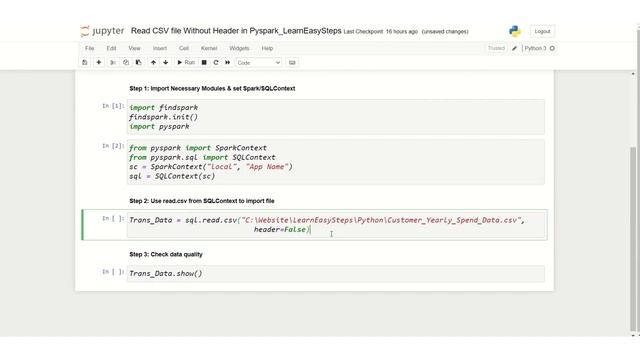Paste cells below using the toolbar icon
The height and width of the screenshot is (360, 640).
click(x=139, y=62)
